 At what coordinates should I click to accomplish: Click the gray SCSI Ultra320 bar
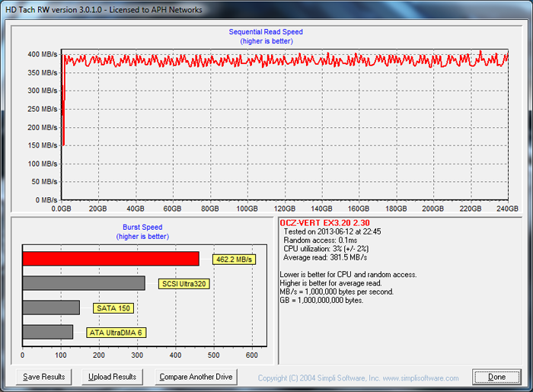tap(84, 283)
